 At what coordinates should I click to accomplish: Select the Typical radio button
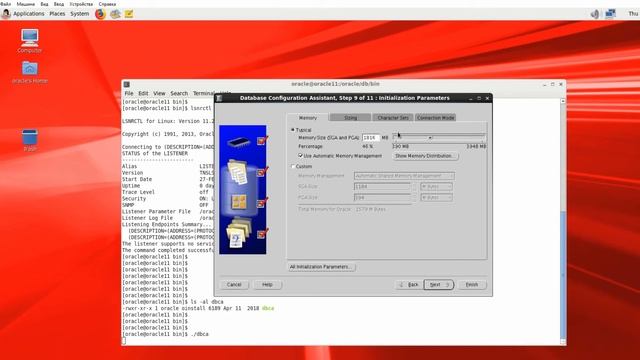293,130
